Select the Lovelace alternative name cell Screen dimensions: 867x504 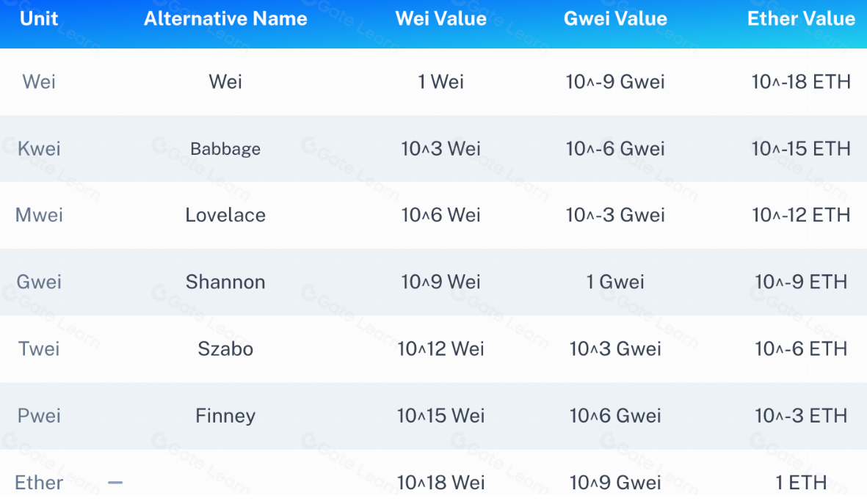[225, 216]
